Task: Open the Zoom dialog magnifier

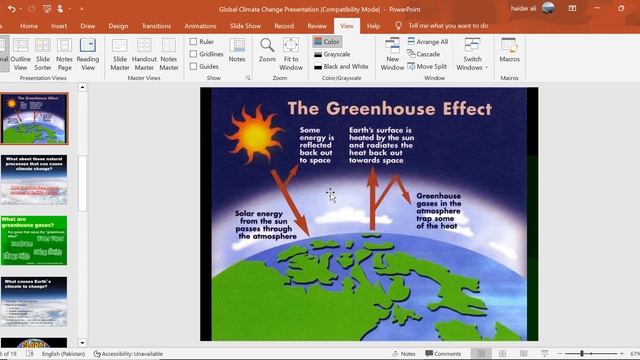Action: tap(267, 51)
